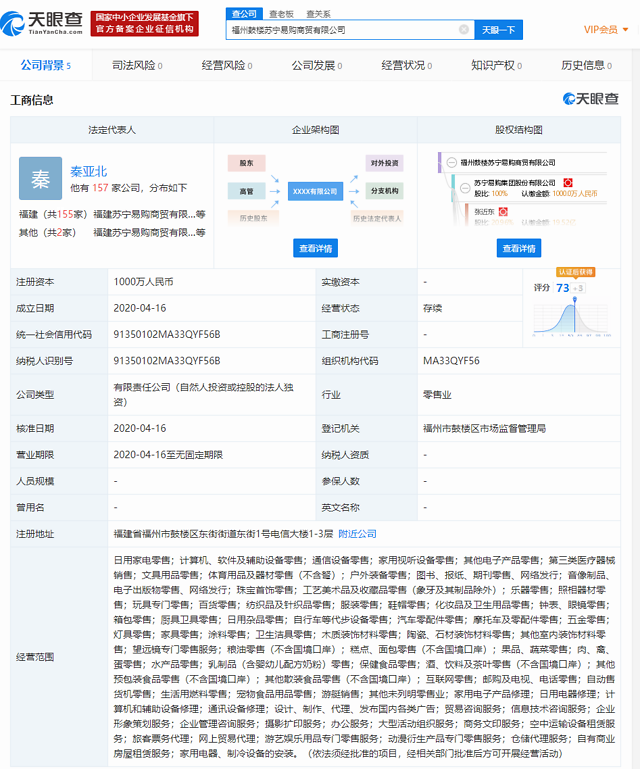The width and height of the screenshot is (640, 769).
Task: Click the 福州市鼓楼区市场监督管理局 cell
Action: coord(485,429)
